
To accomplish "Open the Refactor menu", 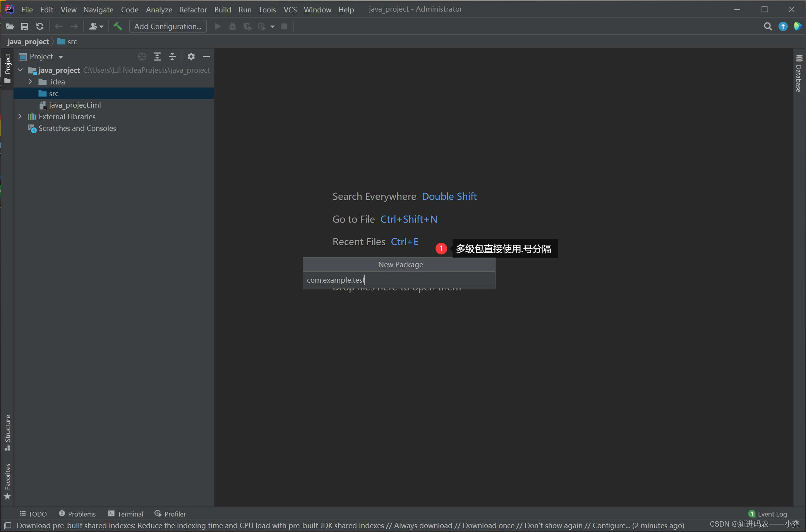I will (x=193, y=9).
